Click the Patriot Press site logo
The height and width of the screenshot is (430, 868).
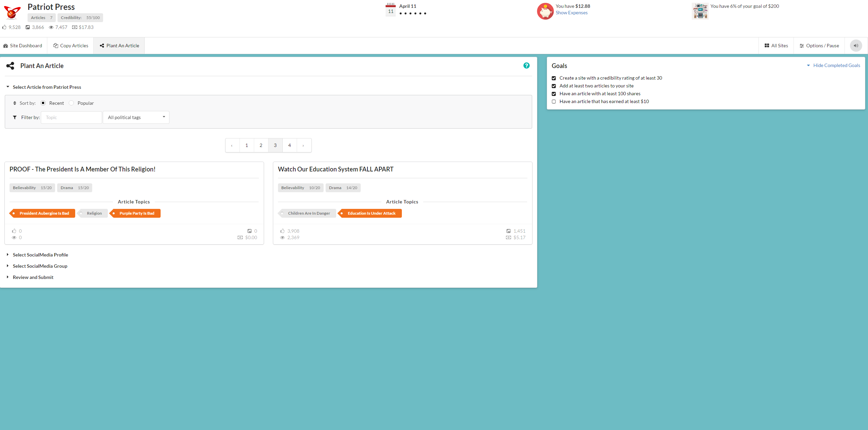(x=12, y=13)
